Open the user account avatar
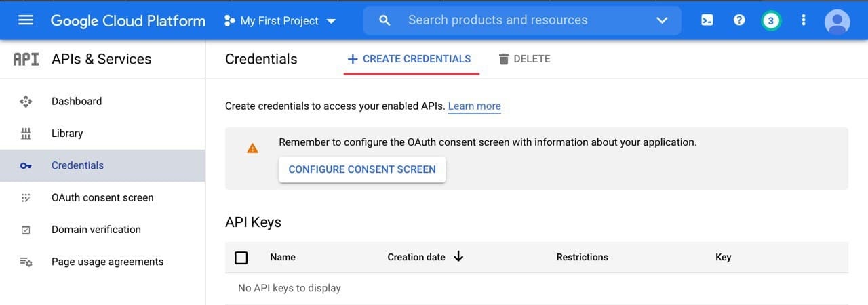The width and height of the screenshot is (868, 305). pyautogui.click(x=837, y=22)
